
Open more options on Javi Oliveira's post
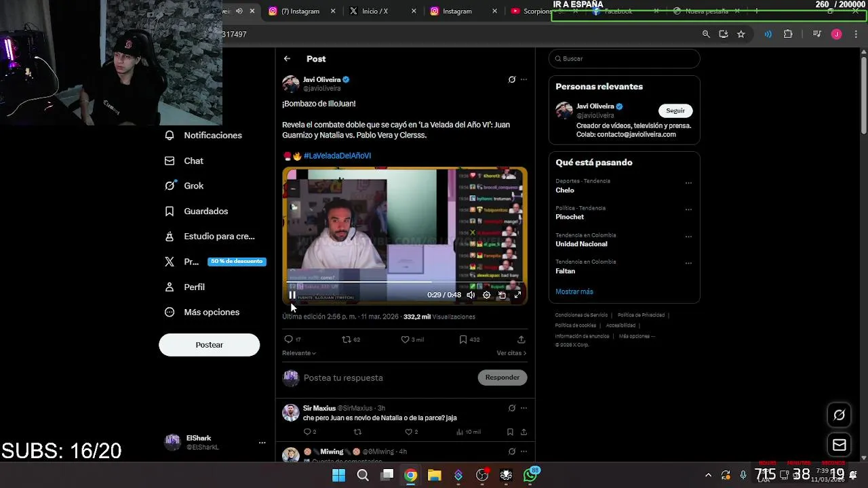[524, 79]
